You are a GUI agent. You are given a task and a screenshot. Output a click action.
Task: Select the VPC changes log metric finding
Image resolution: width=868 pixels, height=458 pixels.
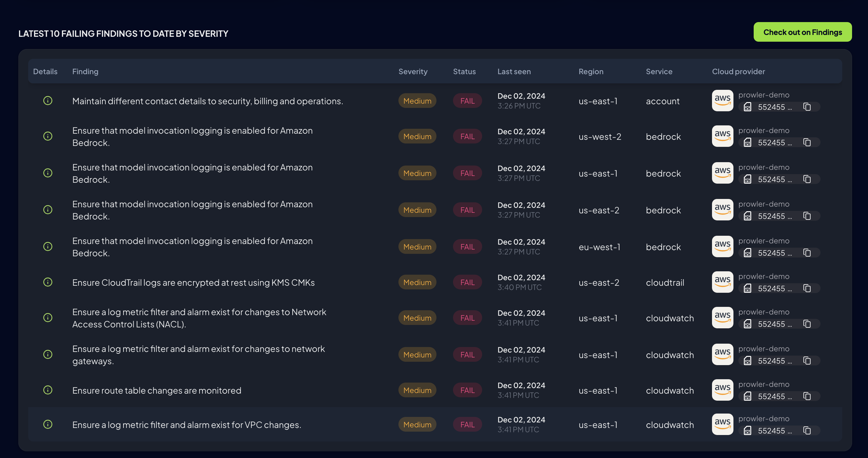[187, 425]
